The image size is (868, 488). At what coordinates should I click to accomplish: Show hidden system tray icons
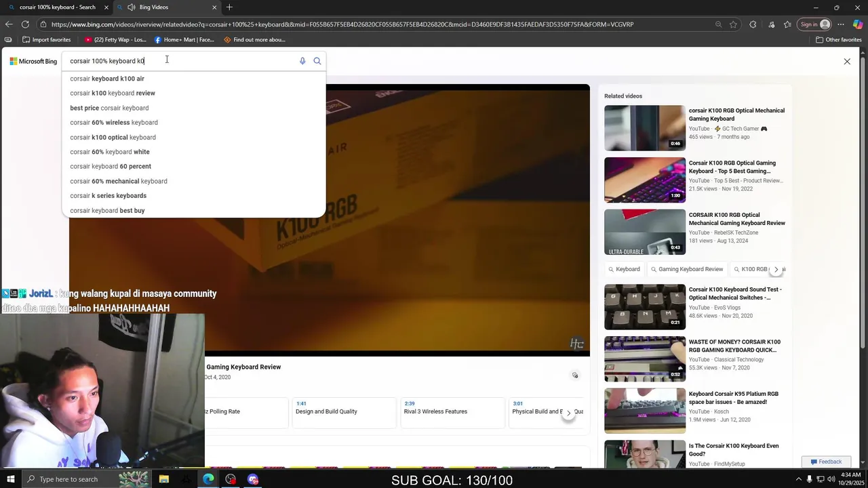tap(797, 479)
